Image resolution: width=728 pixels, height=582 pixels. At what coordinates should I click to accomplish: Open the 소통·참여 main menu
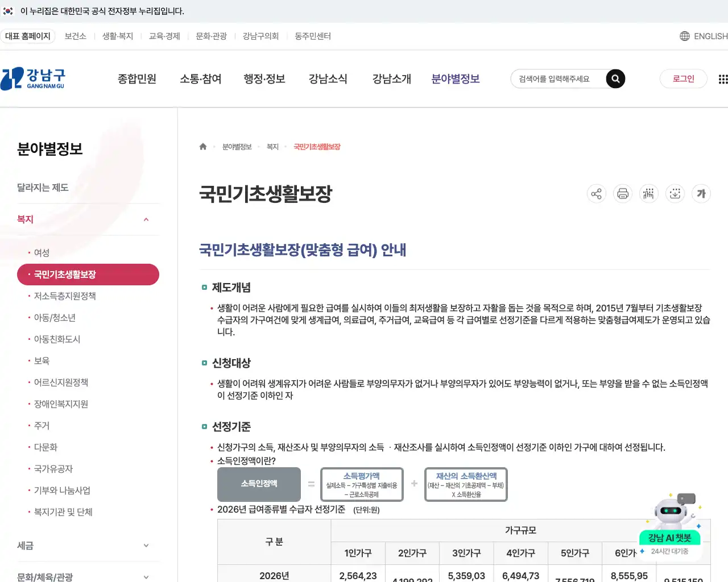201,79
